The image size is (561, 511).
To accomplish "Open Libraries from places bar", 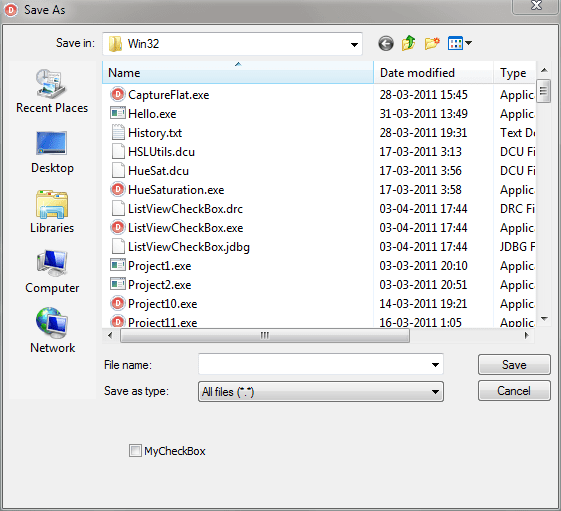I will click(52, 212).
